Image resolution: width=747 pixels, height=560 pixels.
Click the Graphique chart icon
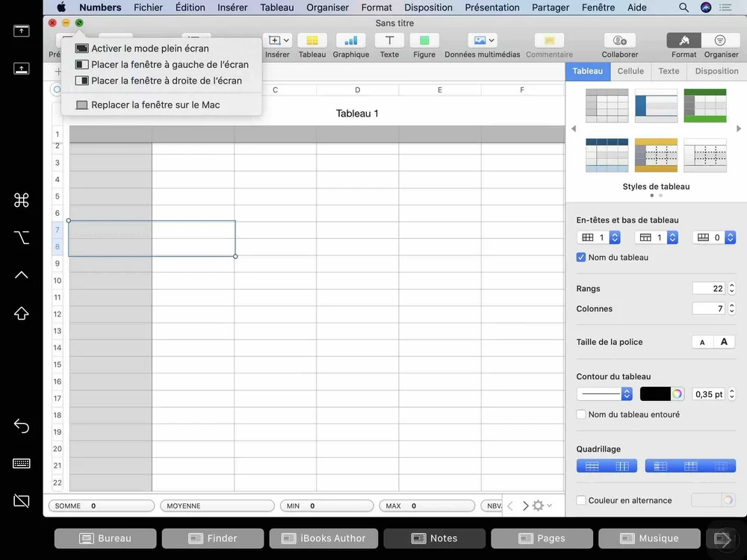[350, 41]
